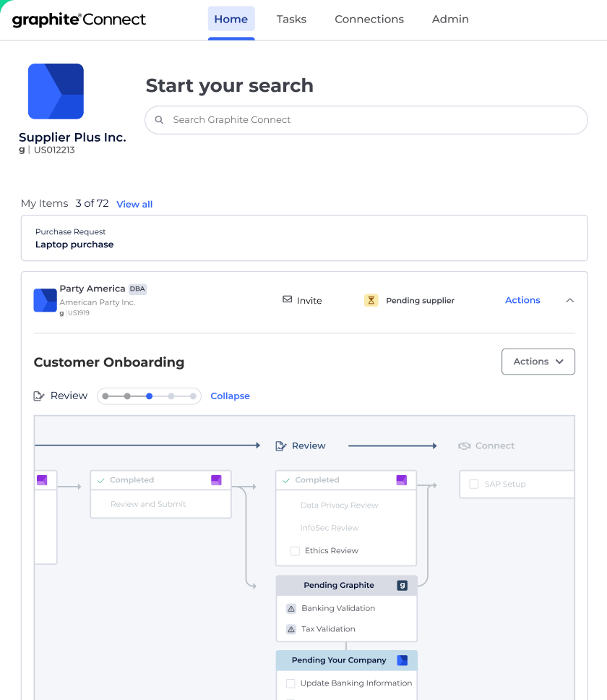Click the Connect stage handshake icon
This screenshot has height=700, width=607.
tap(465, 446)
